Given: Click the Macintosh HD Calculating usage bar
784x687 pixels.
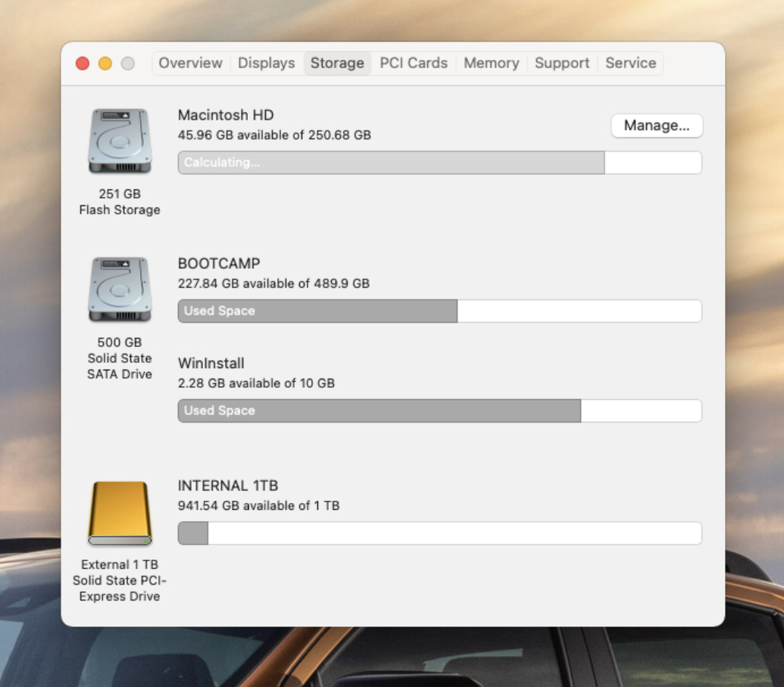Looking at the screenshot, I should click(439, 163).
